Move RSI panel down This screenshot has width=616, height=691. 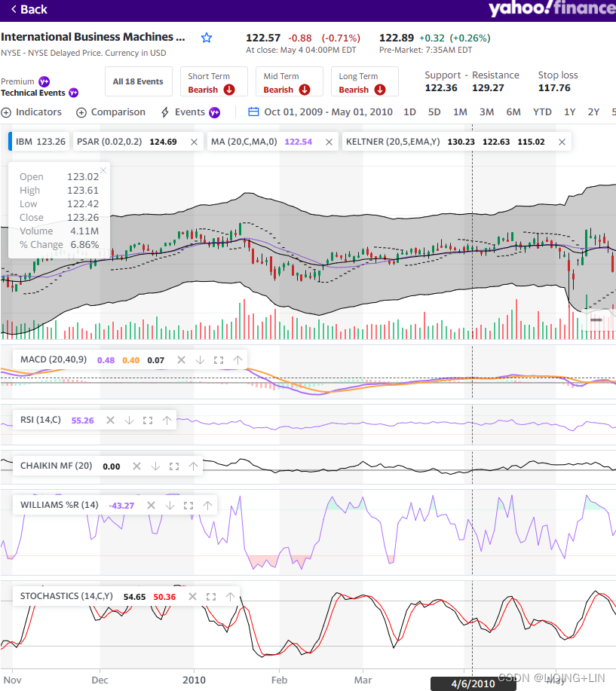[129, 420]
